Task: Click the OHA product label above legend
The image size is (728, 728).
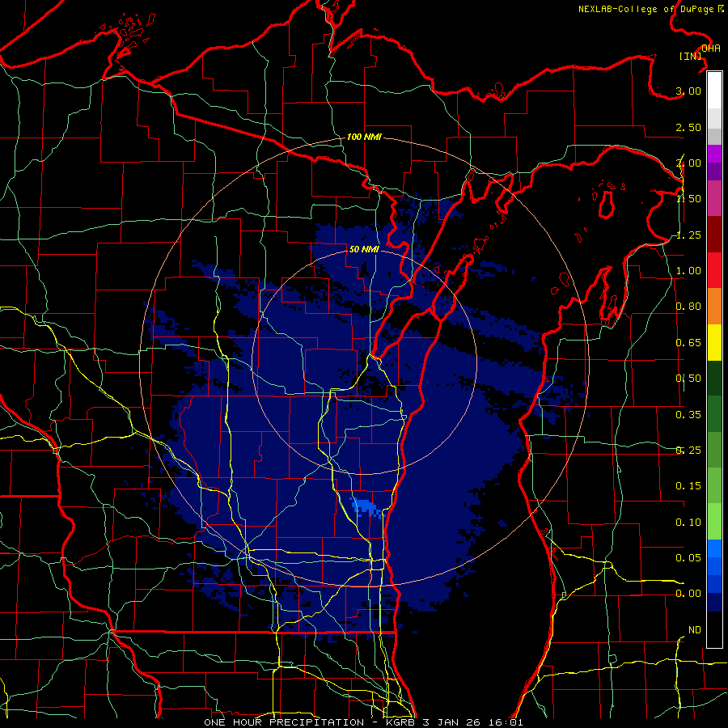Action: pos(711,49)
